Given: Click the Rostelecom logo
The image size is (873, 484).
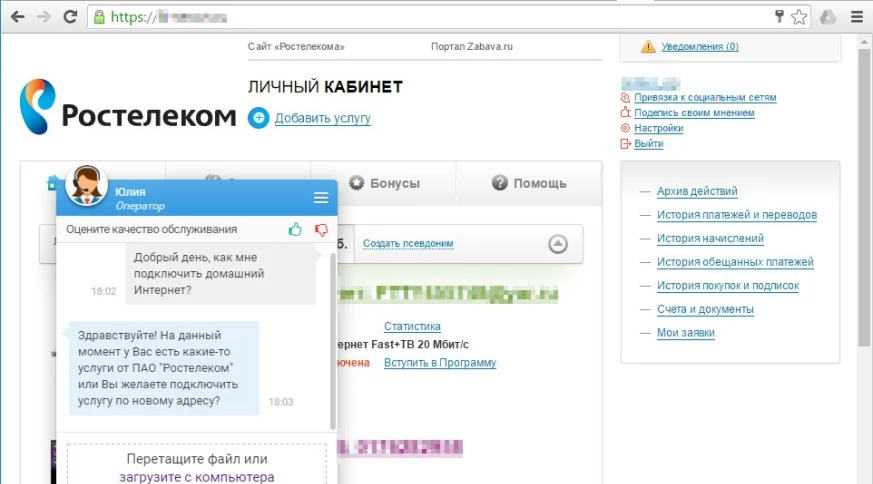Looking at the screenshot, I should [x=128, y=112].
